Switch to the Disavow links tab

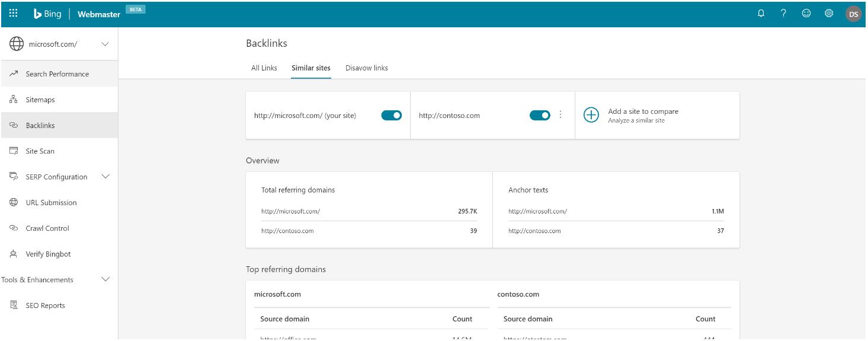coord(367,68)
